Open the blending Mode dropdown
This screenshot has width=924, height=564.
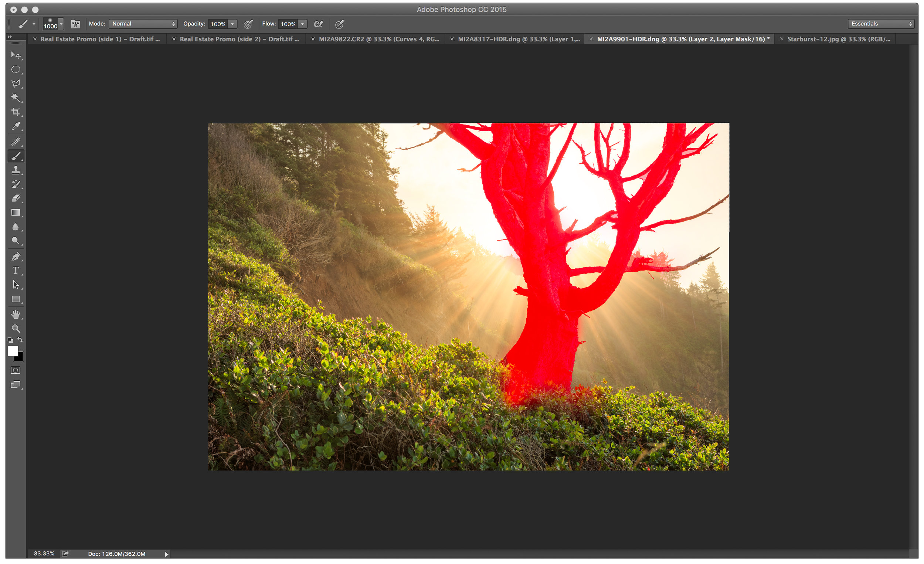[x=143, y=24]
